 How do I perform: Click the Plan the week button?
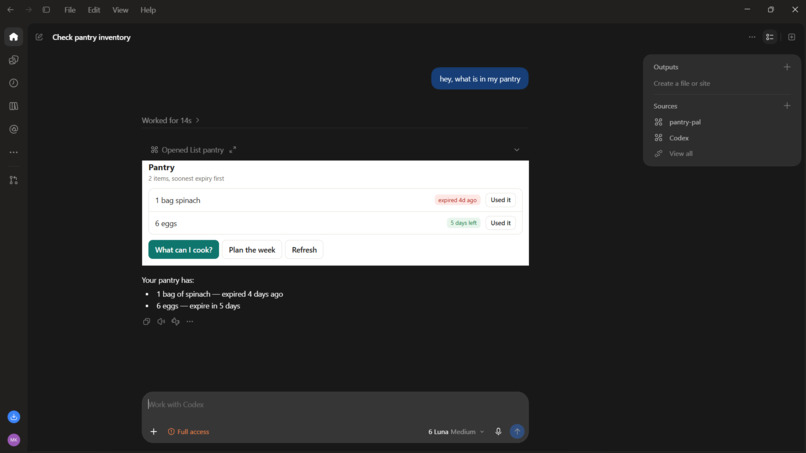(x=252, y=249)
